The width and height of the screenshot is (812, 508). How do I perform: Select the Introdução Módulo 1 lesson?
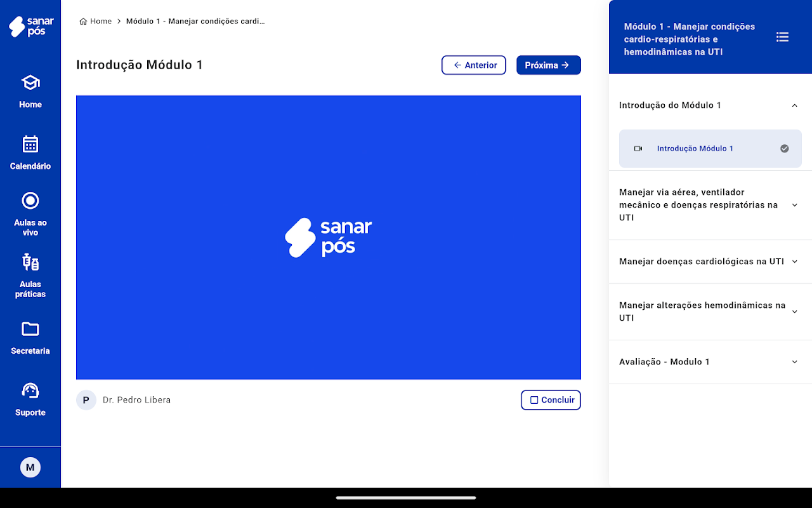[710, 149]
